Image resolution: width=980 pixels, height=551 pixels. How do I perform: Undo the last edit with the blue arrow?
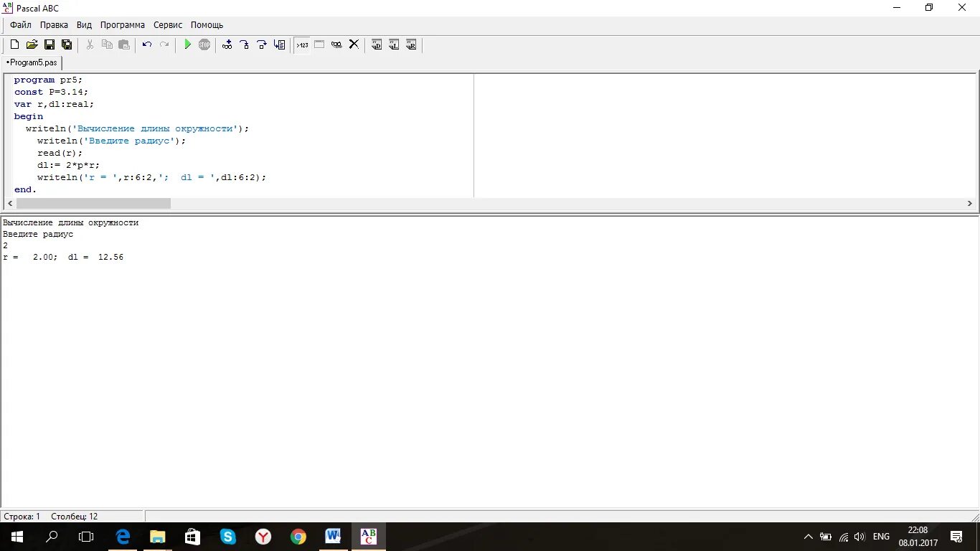147,44
